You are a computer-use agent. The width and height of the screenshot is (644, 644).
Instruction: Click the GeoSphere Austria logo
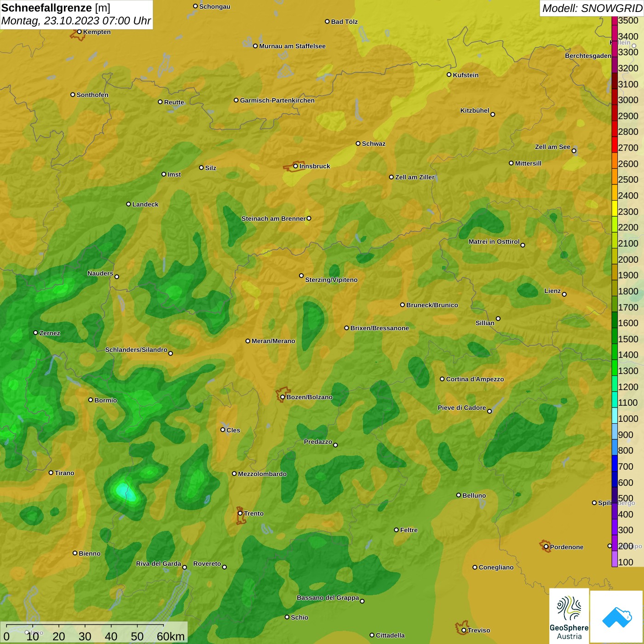click(x=569, y=615)
